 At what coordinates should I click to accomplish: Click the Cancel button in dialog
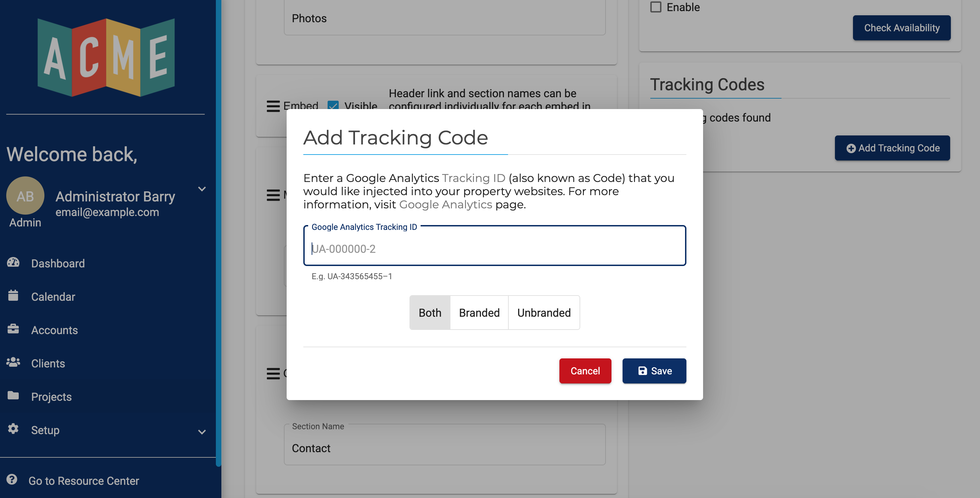pos(585,371)
